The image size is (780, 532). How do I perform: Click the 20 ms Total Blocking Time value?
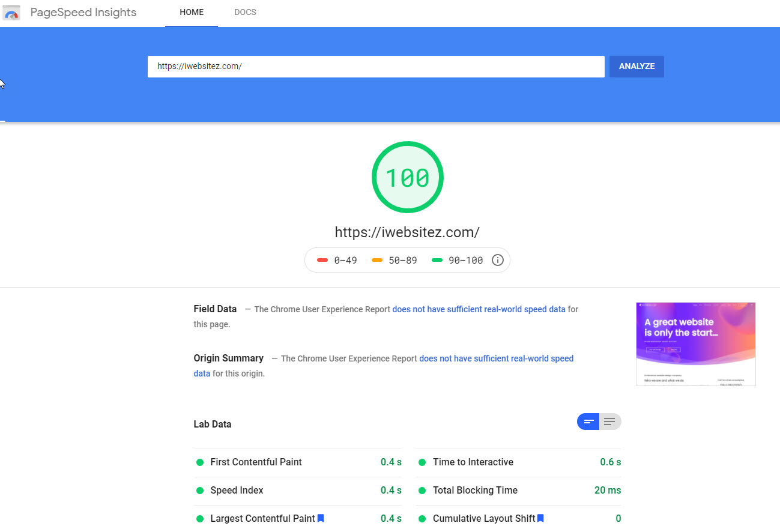tap(608, 491)
